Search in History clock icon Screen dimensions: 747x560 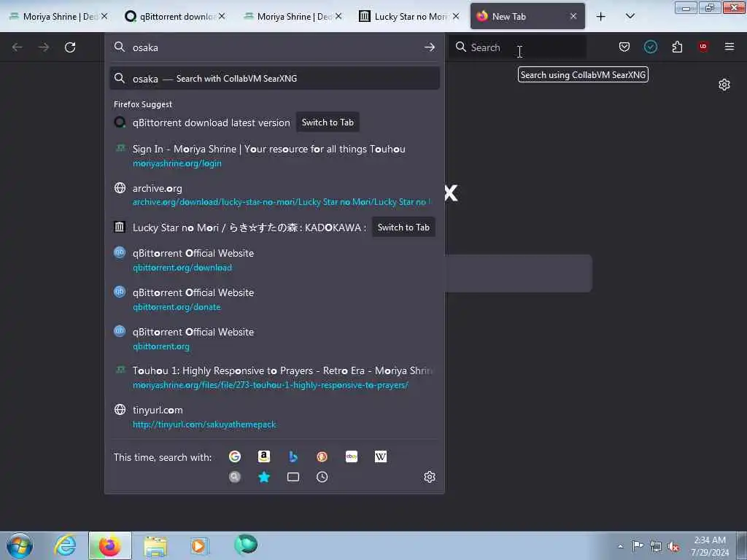pyautogui.click(x=322, y=477)
